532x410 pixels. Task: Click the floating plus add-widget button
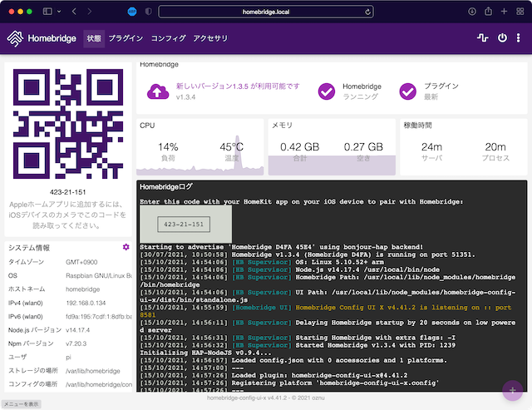512,390
